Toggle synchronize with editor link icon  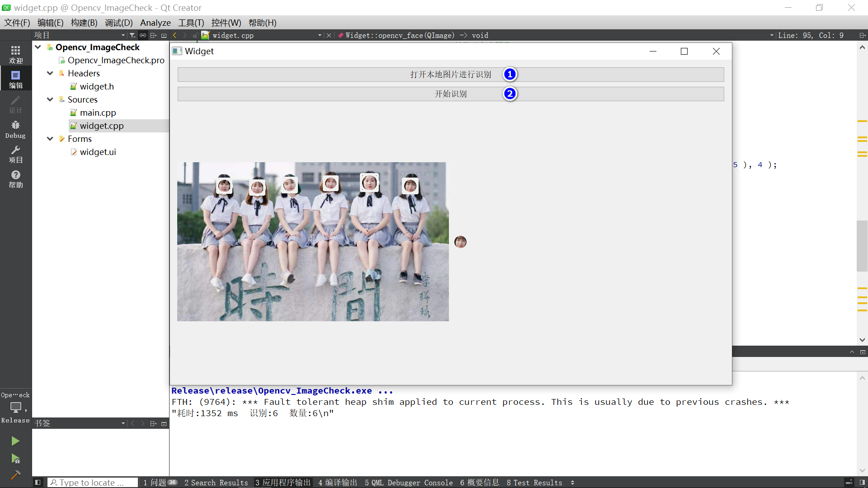pyautogui.click(x=143, y=35)
